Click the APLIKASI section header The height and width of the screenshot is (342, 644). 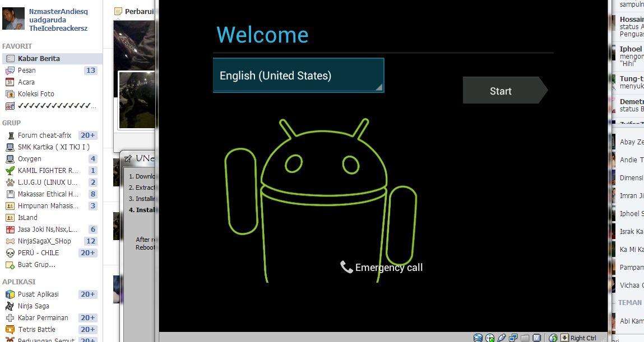[19, 282]
